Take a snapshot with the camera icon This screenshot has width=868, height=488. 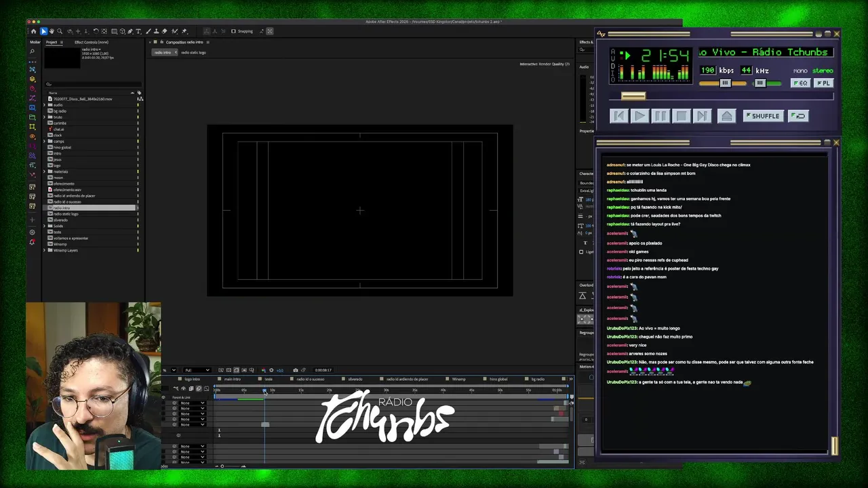tap(296, 370)
